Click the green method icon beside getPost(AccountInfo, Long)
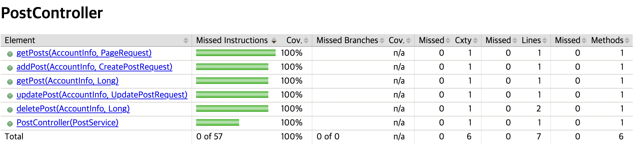This screenshot has height=150, width=644. click(x=10, y=82)
